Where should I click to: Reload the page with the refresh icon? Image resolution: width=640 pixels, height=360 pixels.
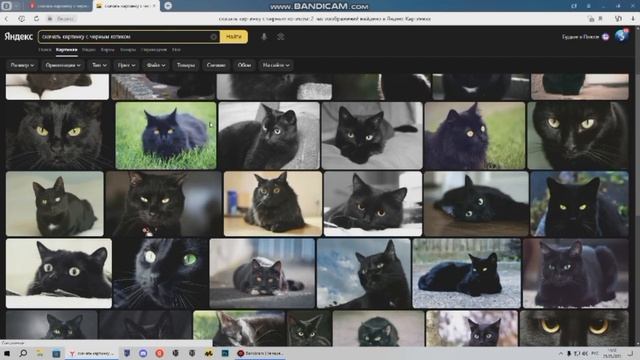(x=36, y=19)
